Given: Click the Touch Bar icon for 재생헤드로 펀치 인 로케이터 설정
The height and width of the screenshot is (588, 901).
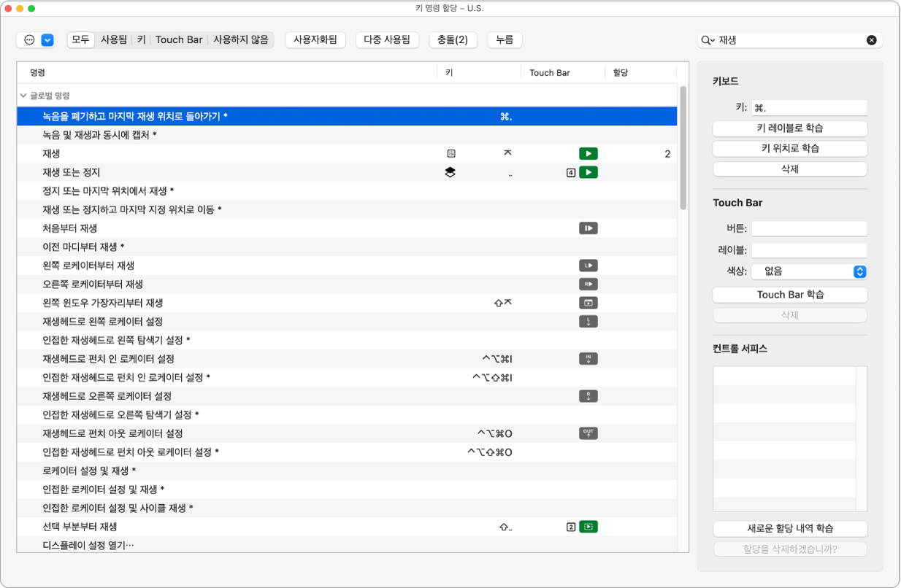Looking at the screenshot, I should click(588, 358).
